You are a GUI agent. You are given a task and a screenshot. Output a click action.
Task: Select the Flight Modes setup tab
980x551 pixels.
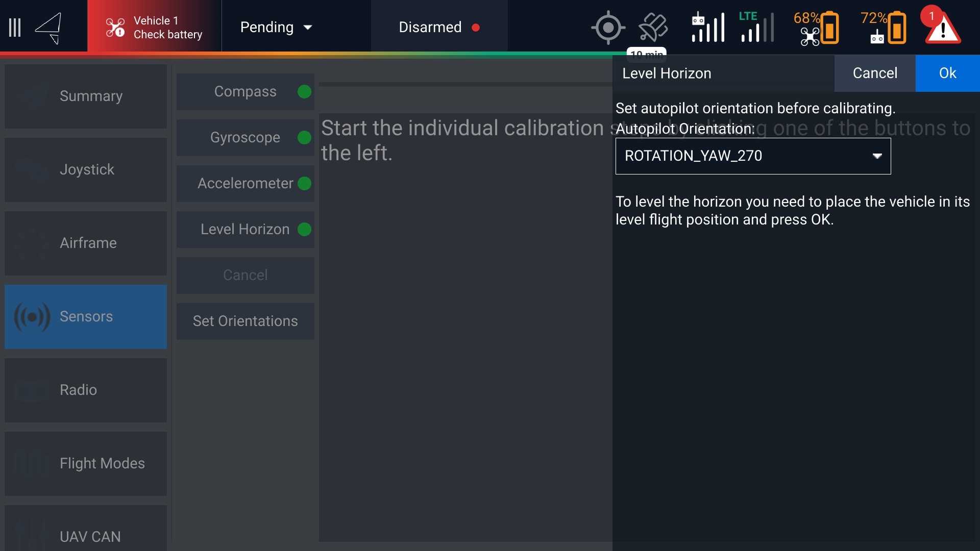(x=86, y=464)
